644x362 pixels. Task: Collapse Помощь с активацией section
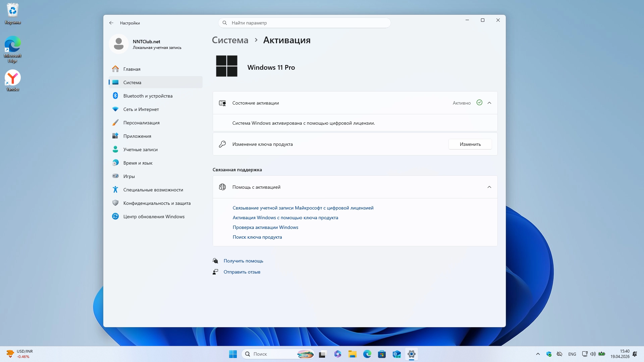489,187
